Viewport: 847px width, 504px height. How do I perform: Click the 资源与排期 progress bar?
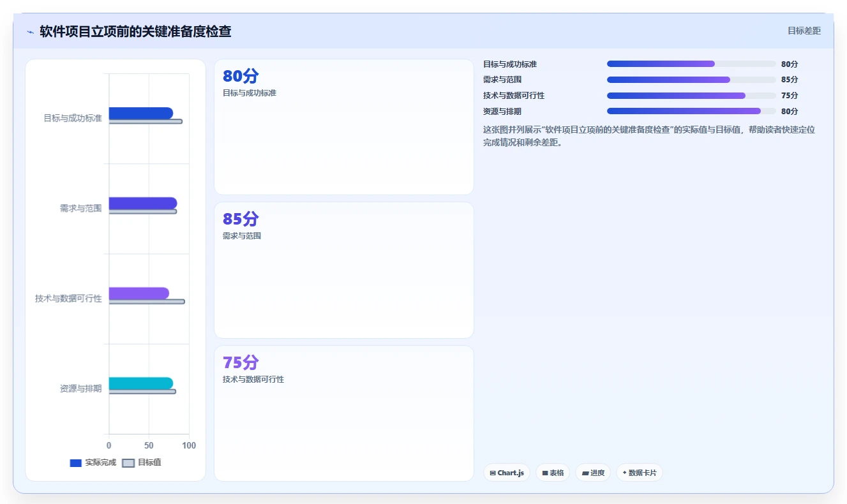[691, 111]
